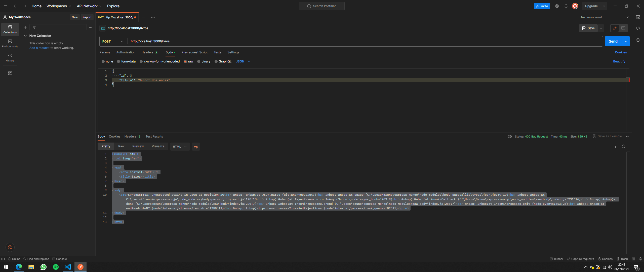Switch to edit mode pencil icon

pos(615,28)
